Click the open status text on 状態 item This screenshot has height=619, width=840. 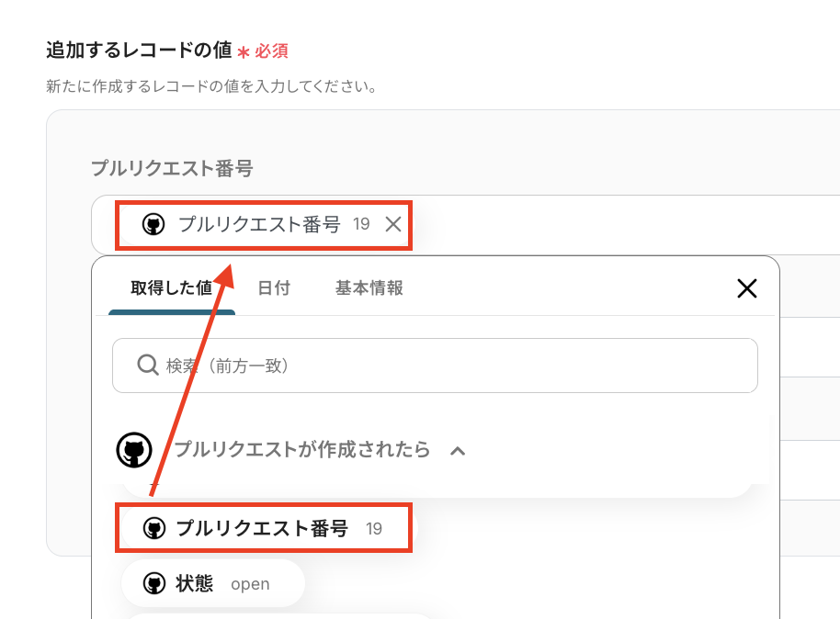pos(250,584)
